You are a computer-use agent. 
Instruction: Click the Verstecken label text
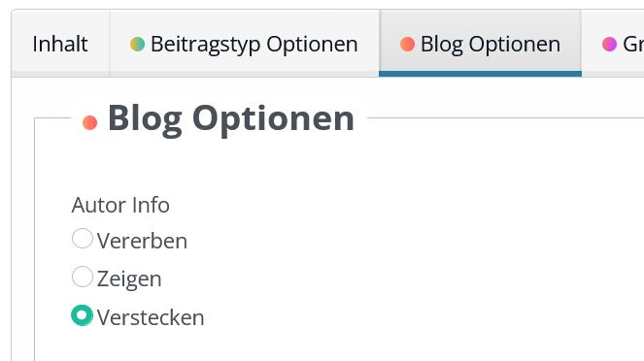(x=151, y=317)
